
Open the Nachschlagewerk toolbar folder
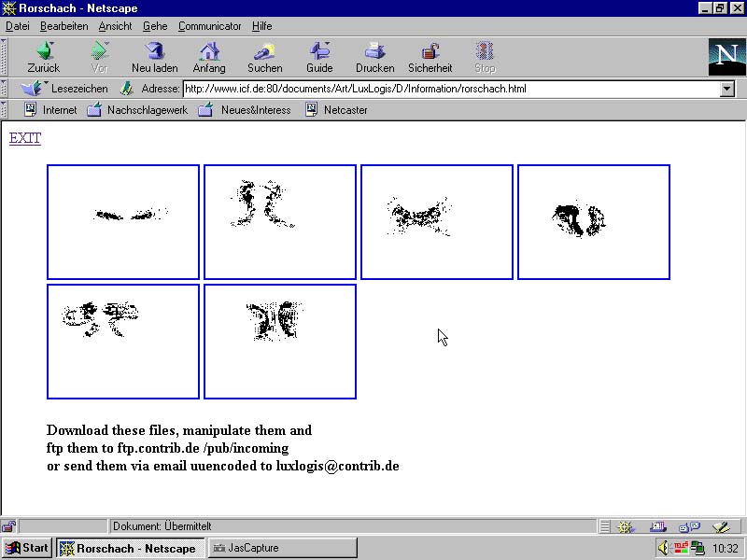[x=137, y=110]
